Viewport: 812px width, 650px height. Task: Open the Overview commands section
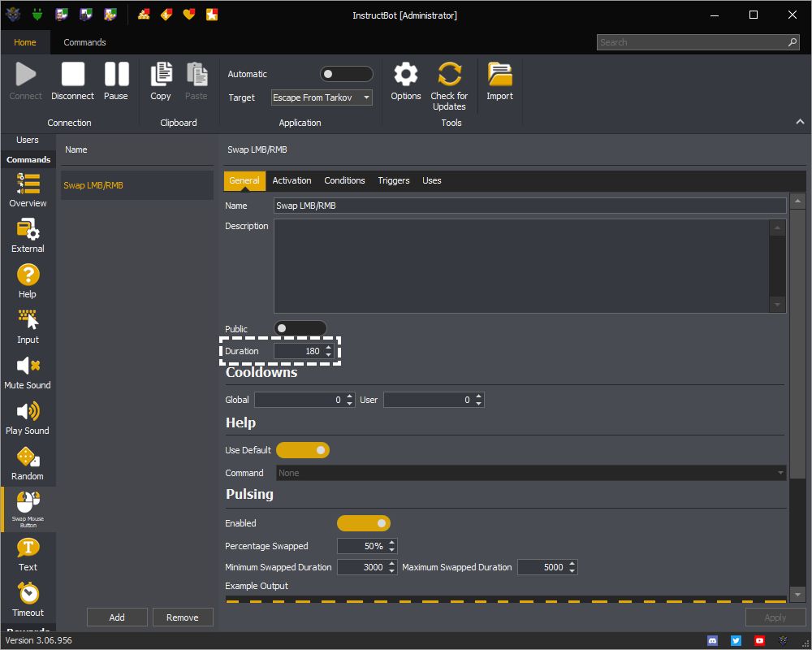click(x=28, y=190)
